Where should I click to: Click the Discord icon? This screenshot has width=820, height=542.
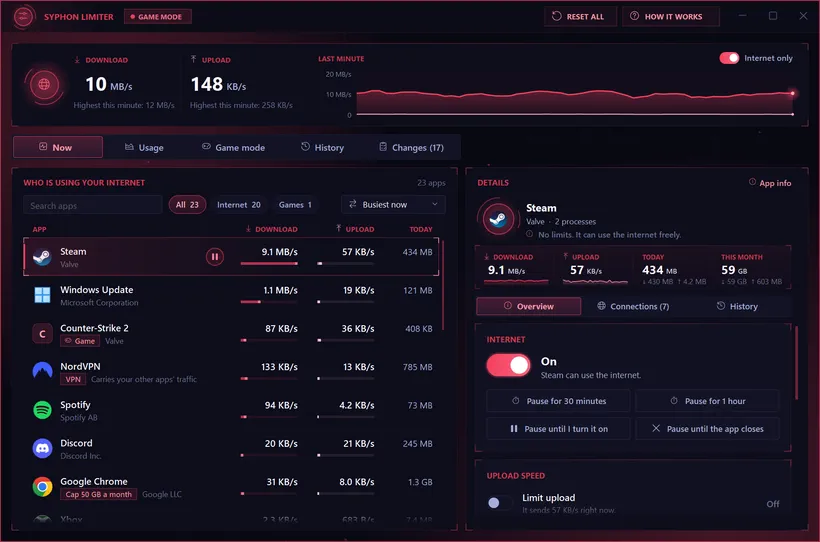coord(42,448)
